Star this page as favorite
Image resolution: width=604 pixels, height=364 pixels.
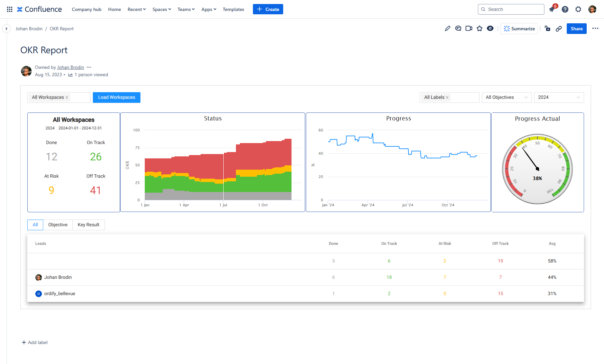click(480, 29)
